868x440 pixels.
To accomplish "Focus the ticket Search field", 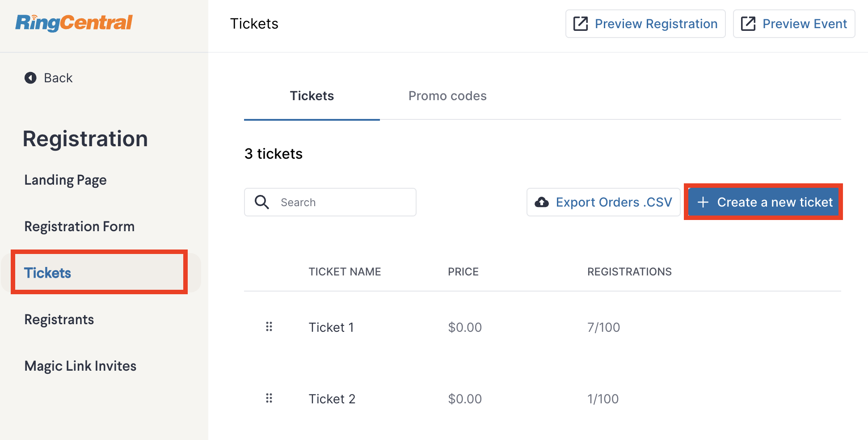I will click(330, 202).
